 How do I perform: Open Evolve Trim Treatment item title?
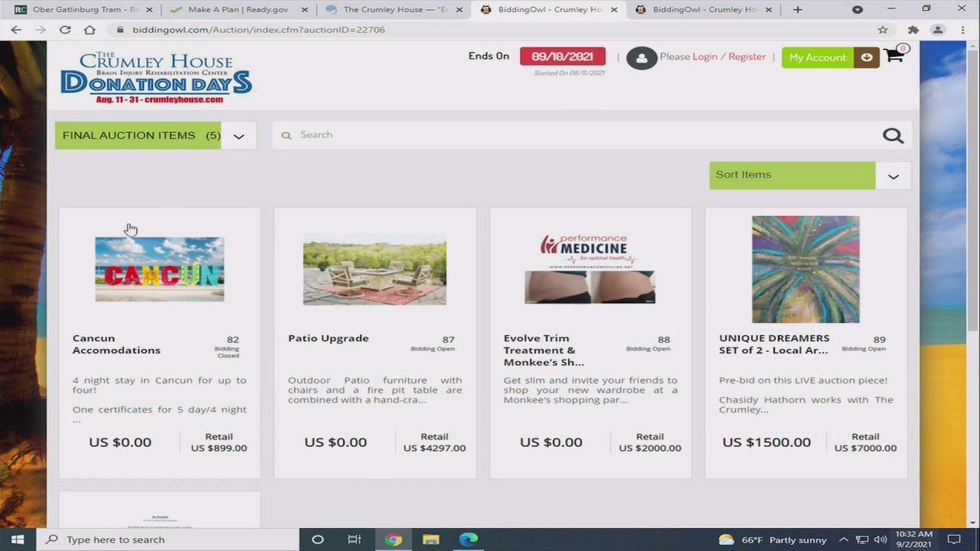coord(544,350)
